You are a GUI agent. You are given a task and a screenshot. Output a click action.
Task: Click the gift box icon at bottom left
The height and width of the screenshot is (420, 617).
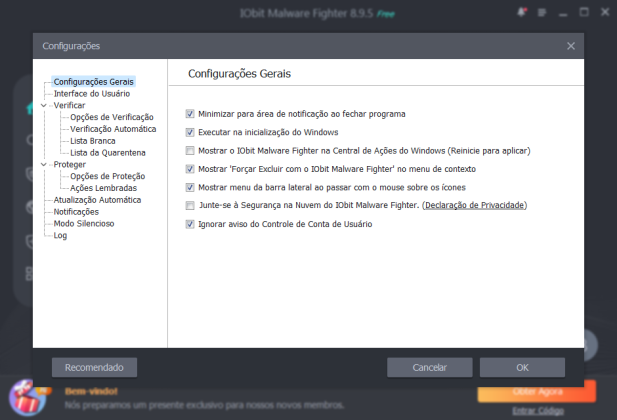pyautogui.click(x=26, y=398)
